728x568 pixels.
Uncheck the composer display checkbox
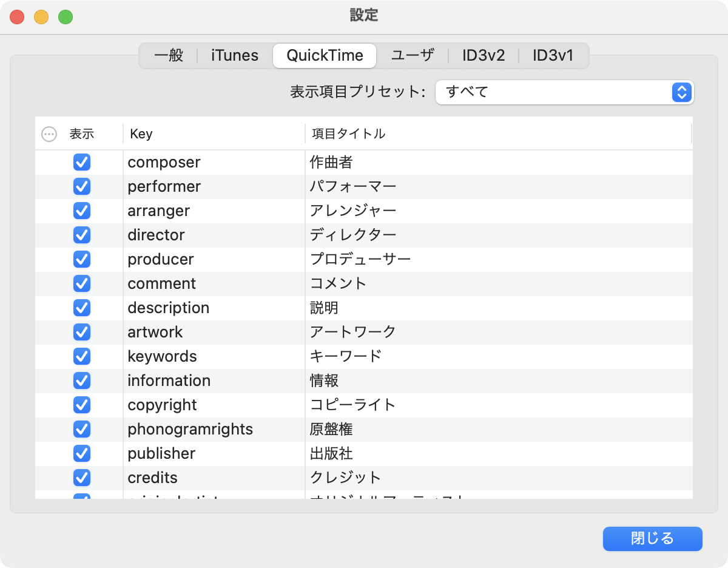click(x=82, y=162)
